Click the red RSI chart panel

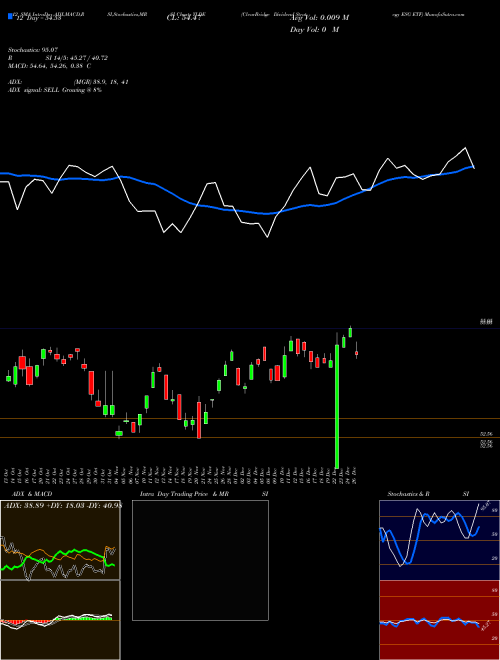pos(439,620)
